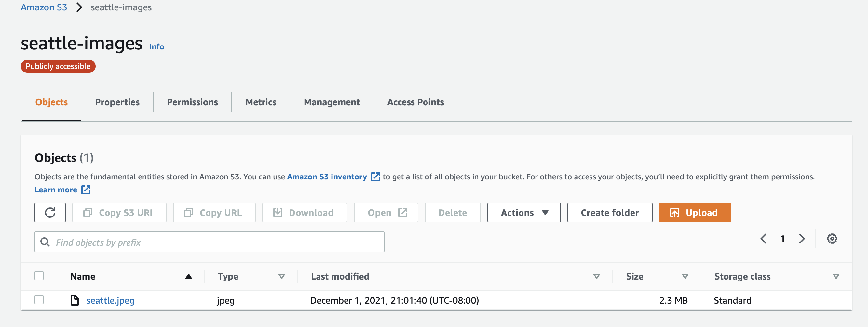Sort by Type column arrow
Image resolution: width=868 pixels, height=327 pixels.
(281, 276)
